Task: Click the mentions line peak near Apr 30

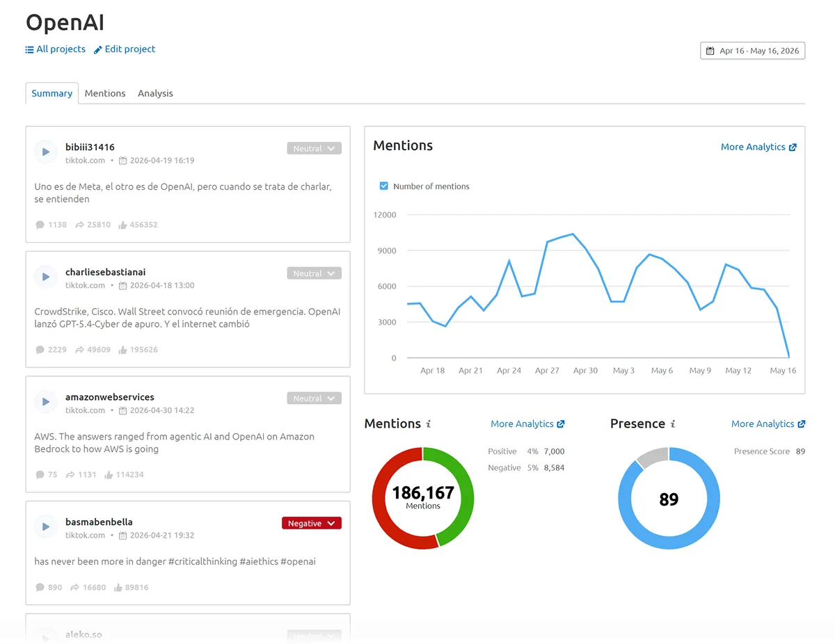Action: 572,234
